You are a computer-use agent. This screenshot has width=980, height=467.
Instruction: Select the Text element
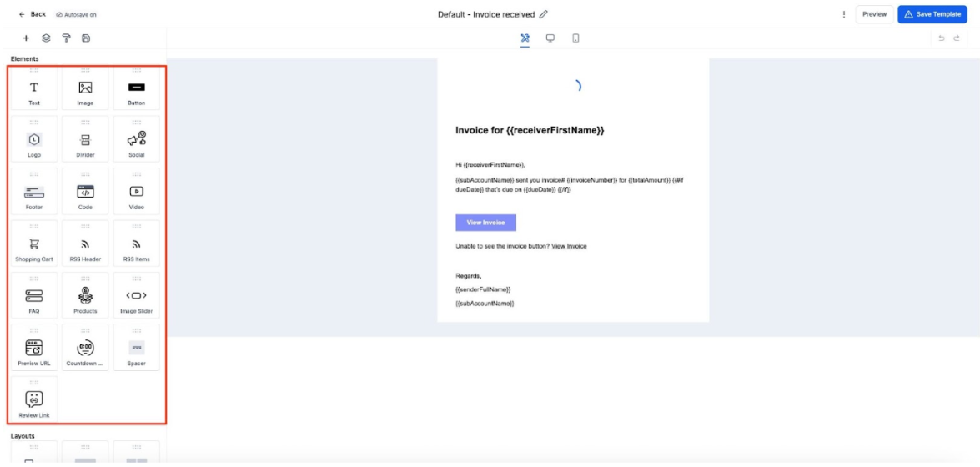[x=34, y=90]
